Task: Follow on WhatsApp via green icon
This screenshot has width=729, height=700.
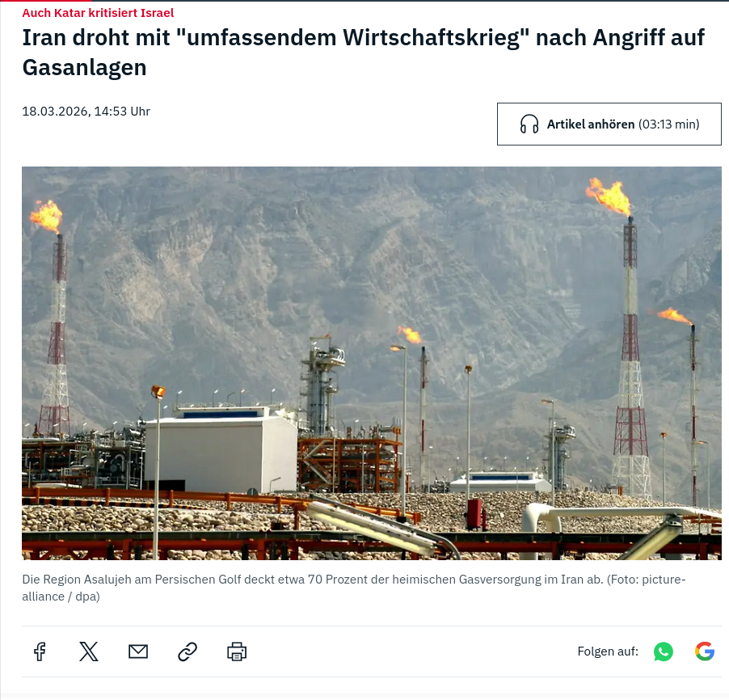Action: 663,652
